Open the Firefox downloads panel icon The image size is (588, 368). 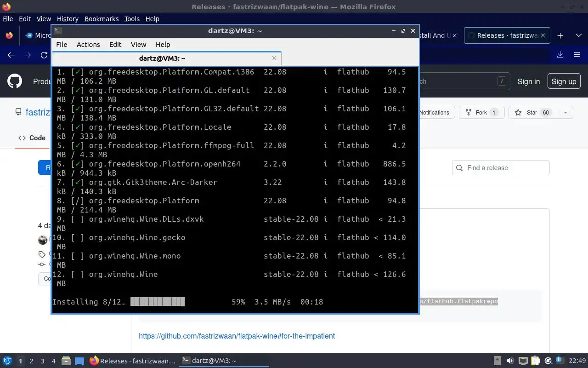point(560,55)
